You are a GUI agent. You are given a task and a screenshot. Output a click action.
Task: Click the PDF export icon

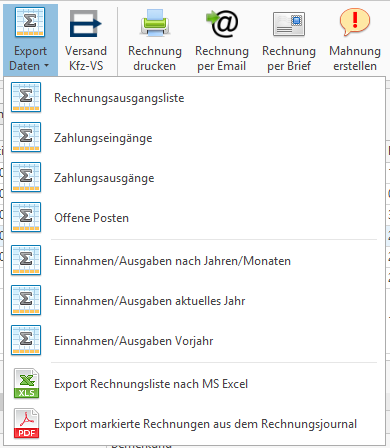[x=26, y=423]
